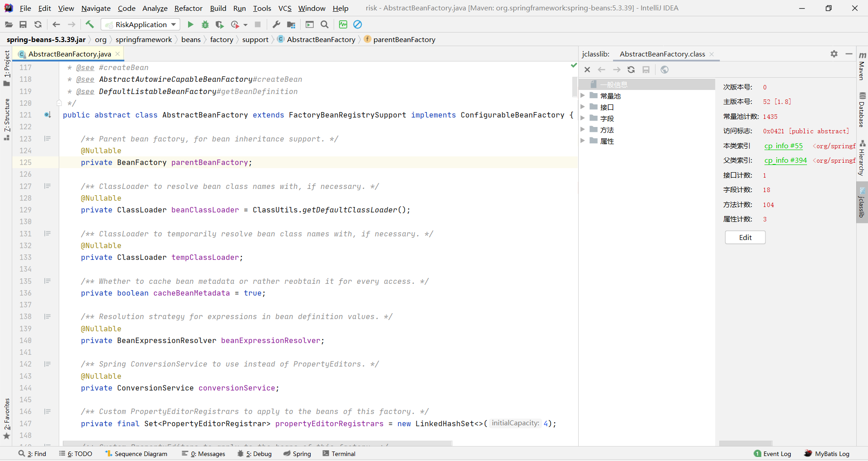Open the Sequence Diagram tool window
The image size is (868, 461).
pyautogui.click(x=136, y=454)
